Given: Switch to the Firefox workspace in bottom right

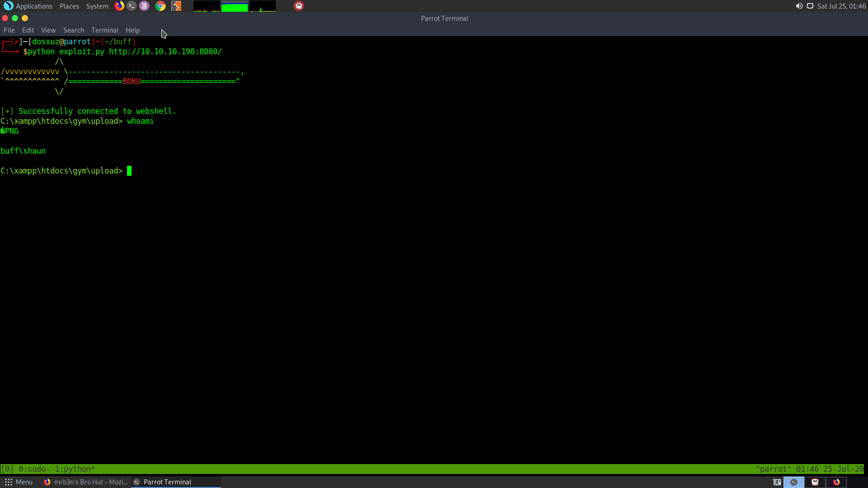Looking at the screenshot, I should pyautogui.click(x=836, y=482).
